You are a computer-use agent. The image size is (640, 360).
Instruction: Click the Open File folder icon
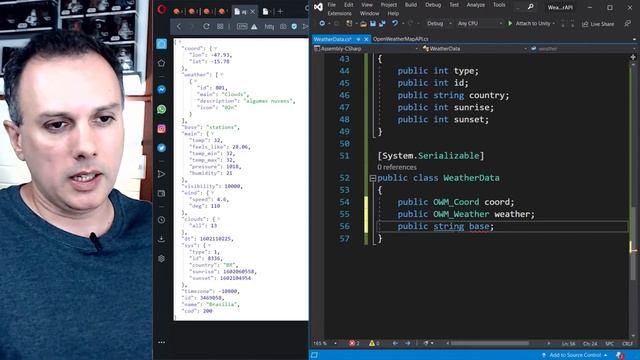pyautogui.click(x=363, y=24)
